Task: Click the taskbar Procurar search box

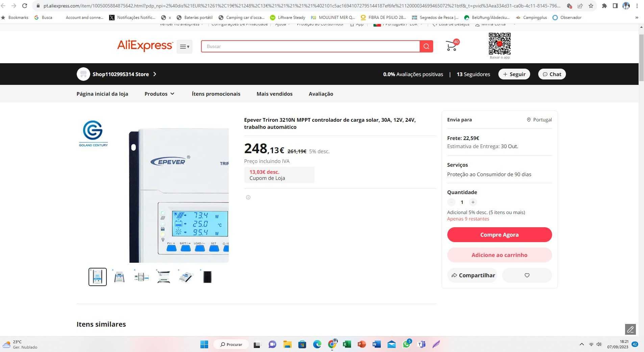Action: (x=231, y=344)
